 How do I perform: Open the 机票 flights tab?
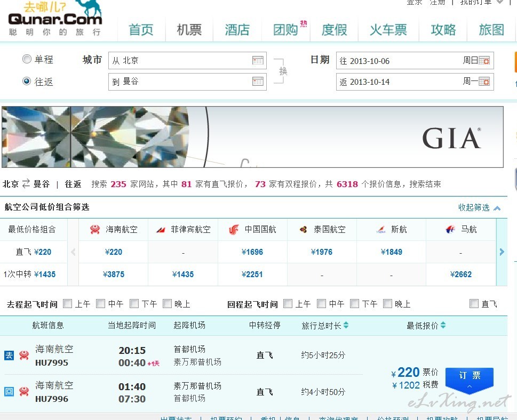click(x=189, y=30)
